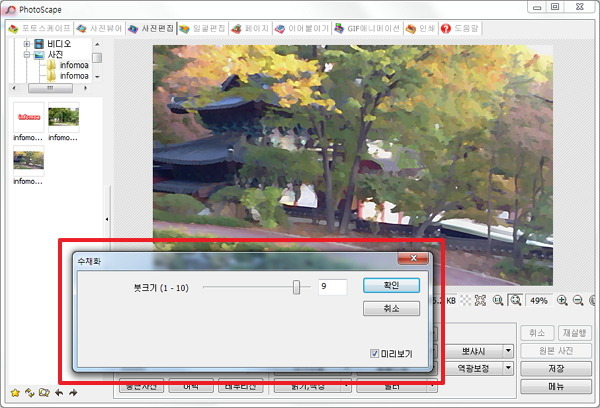This screenshot has height=408, width=600.
Task: Close the 수채화 dialog with X
Action: click(413, 258)
